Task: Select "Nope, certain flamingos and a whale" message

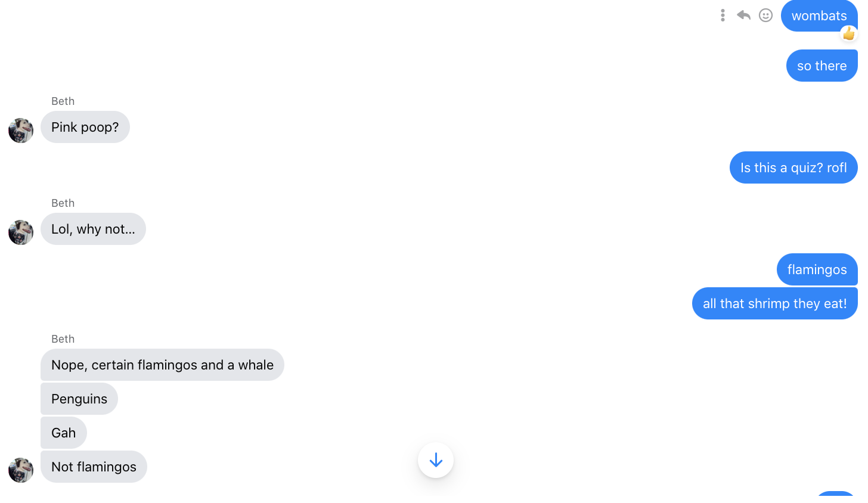Action: (162, 365)
